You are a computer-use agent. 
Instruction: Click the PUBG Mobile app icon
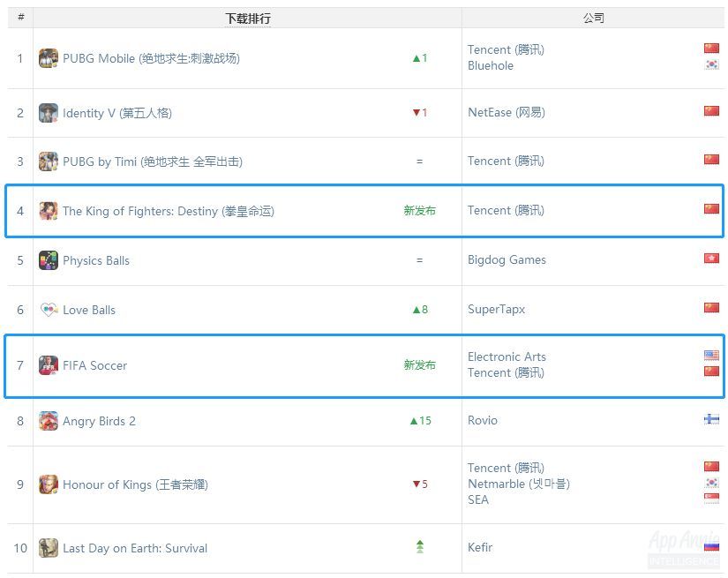coord(49,58)
